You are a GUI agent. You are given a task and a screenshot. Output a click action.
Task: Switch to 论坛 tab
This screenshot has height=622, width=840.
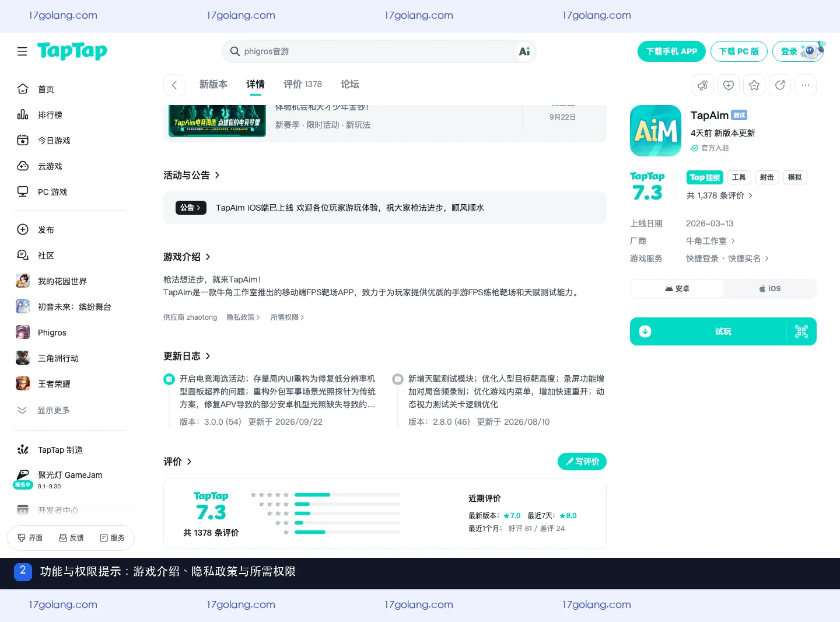click(x=350, y=84)
